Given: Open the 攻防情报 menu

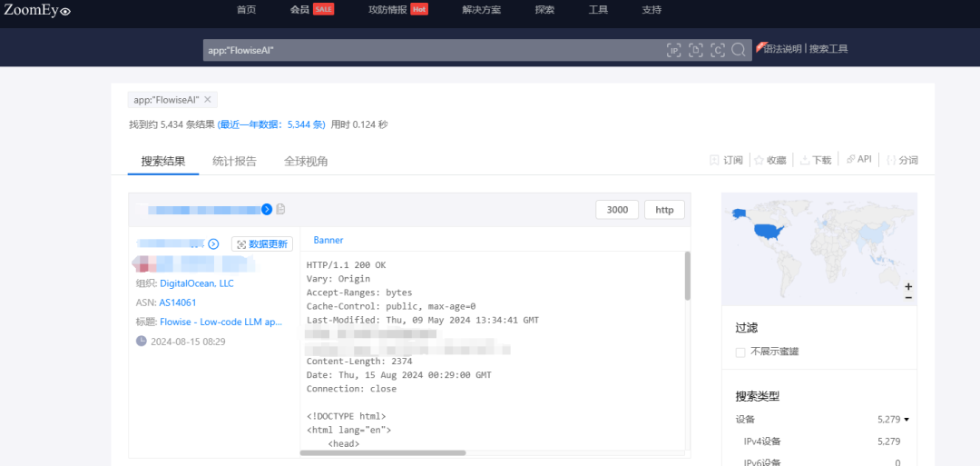Looking at the screenshot, I should click(x=387, y=9).
